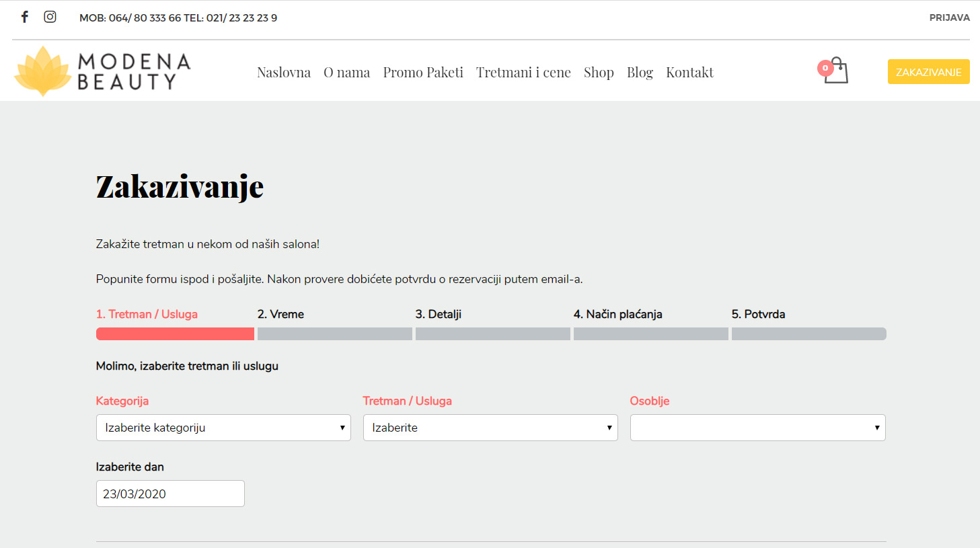This screenshot has width=980, height=548.
Task: Select the 5. Potvrda step
Action: point(758,314)
